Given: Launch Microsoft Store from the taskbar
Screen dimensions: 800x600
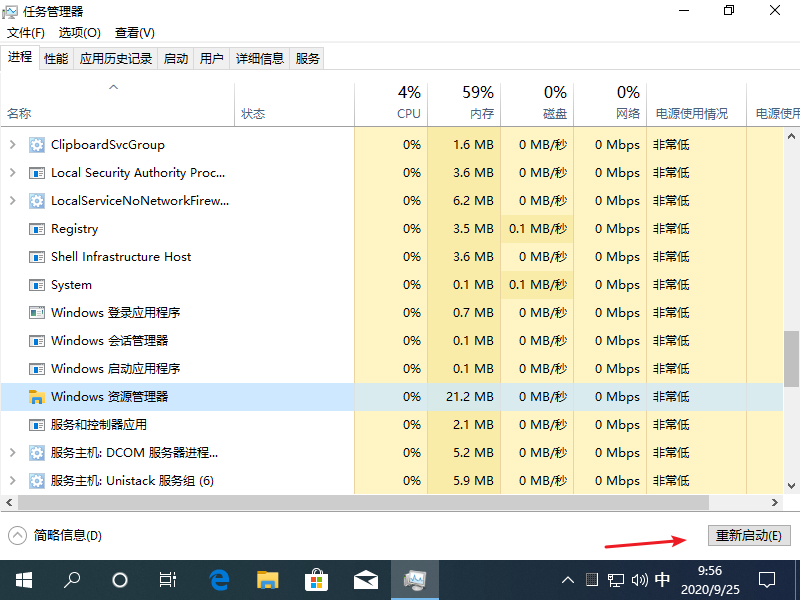Looking at the screenshot, I should pyautogui.click(x=316, y=579).
